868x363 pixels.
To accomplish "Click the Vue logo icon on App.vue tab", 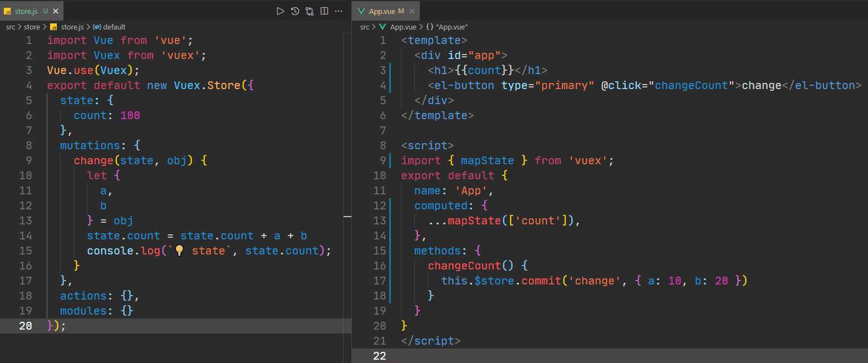I will [362, 11].
